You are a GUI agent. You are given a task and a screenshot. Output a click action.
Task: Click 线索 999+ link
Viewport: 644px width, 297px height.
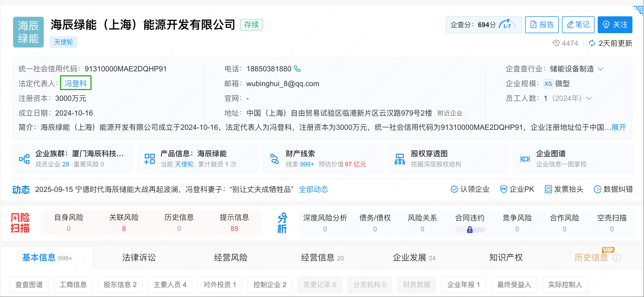[x=300, y=164]
